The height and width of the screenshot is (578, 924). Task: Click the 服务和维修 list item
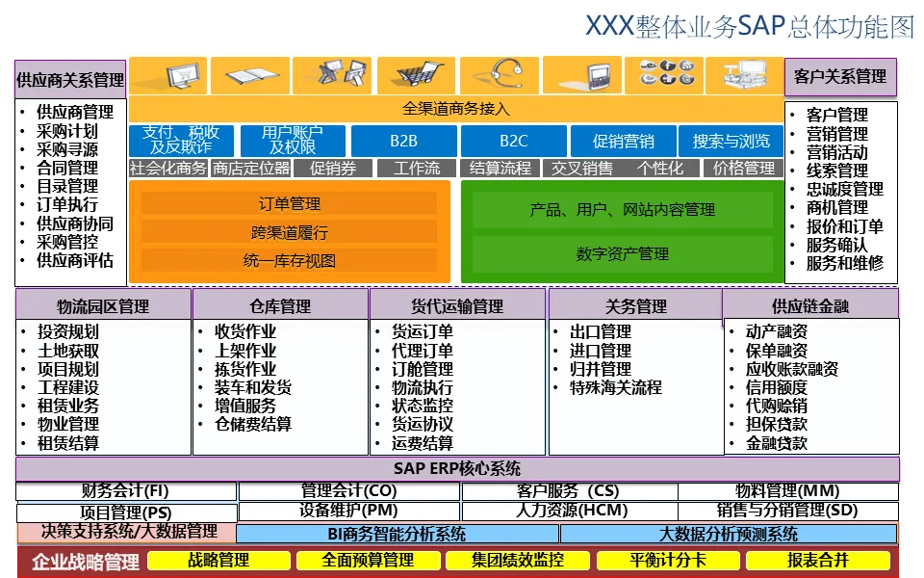[845, 263]
